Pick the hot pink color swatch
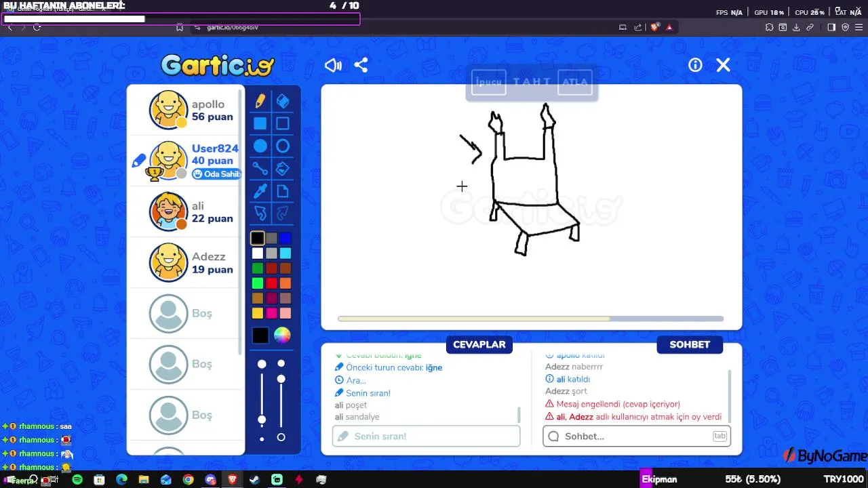This screenshot has width=868, height=488. coord(271,313)
